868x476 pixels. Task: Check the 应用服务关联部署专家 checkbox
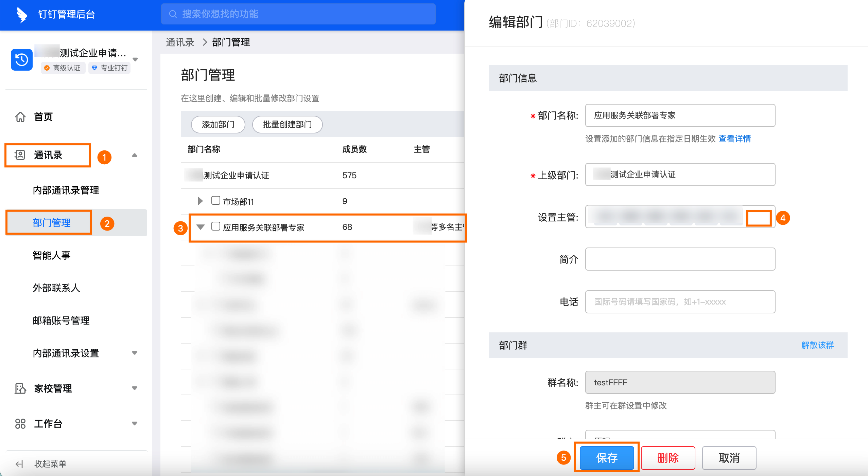pyautogui.click(x=215, y=226)
